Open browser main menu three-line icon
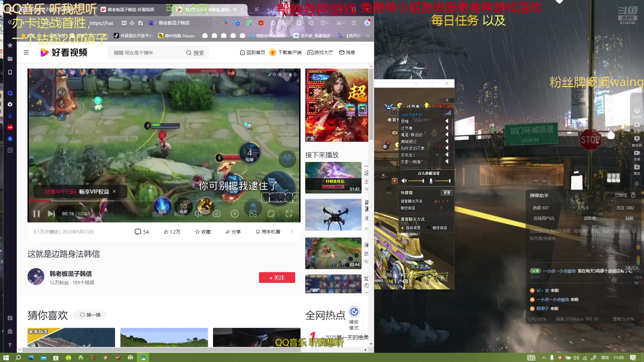Image resolution: width=644 pixels, height=362 pixels. (354, 23)
